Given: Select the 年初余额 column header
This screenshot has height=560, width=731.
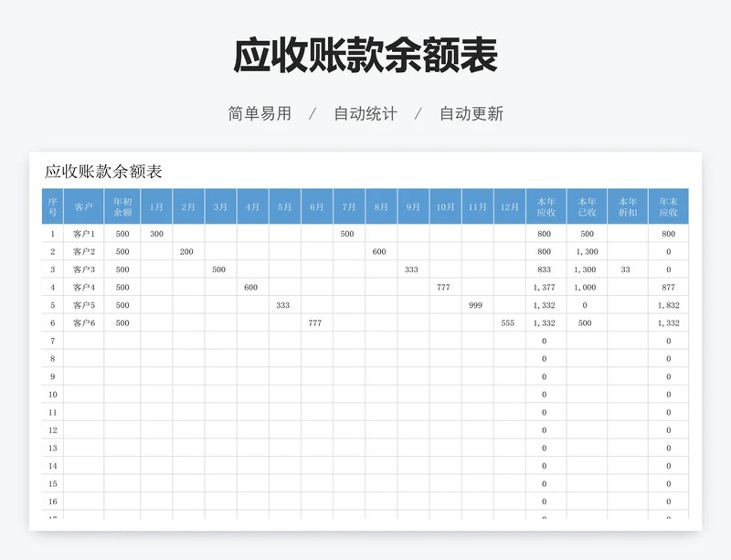Looking at the screenshot, I should coord(122,206).
